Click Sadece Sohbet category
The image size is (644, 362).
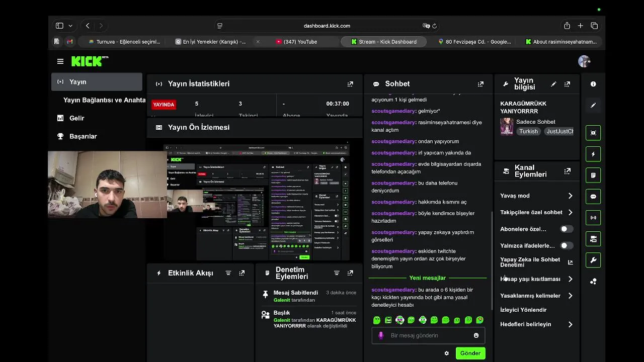click(536, 122)
